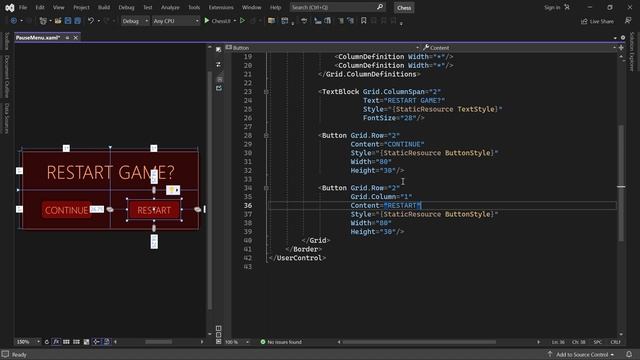Select the RESTART button in designer

pos(154,210)
